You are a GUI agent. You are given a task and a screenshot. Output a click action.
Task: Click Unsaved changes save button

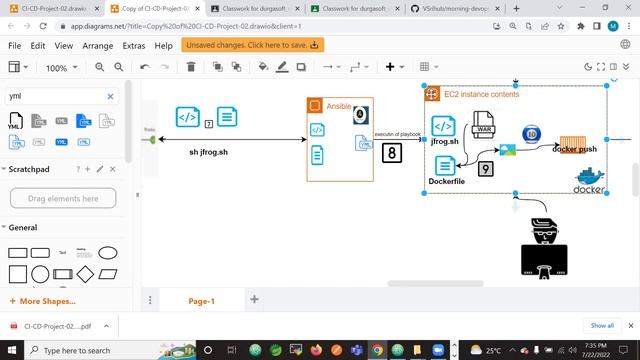253,45
